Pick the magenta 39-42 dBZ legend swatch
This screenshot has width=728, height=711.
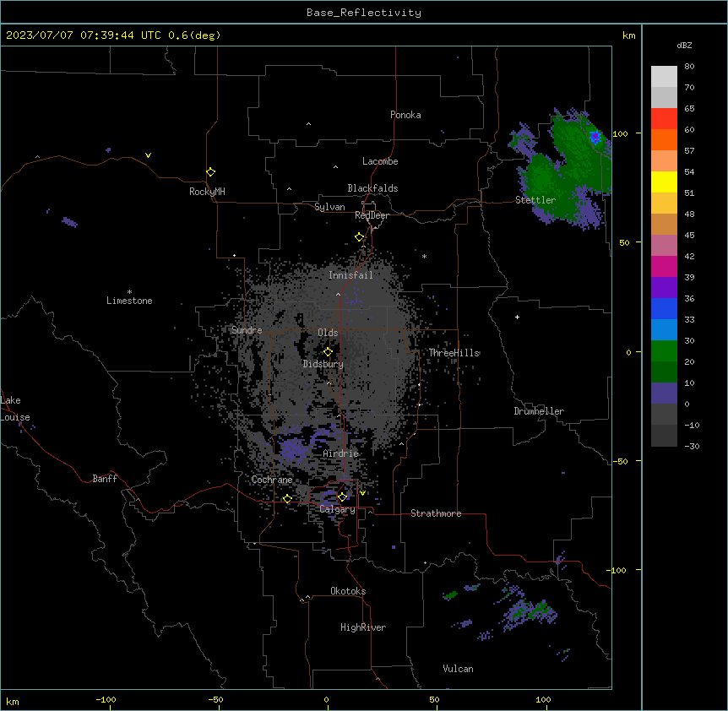click(664, 266)
